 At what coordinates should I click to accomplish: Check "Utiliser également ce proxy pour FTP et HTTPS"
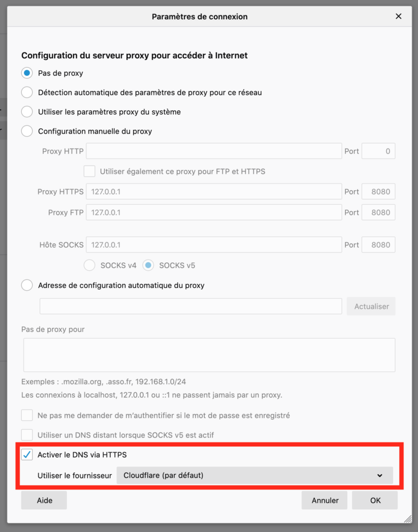coord(89,171)
